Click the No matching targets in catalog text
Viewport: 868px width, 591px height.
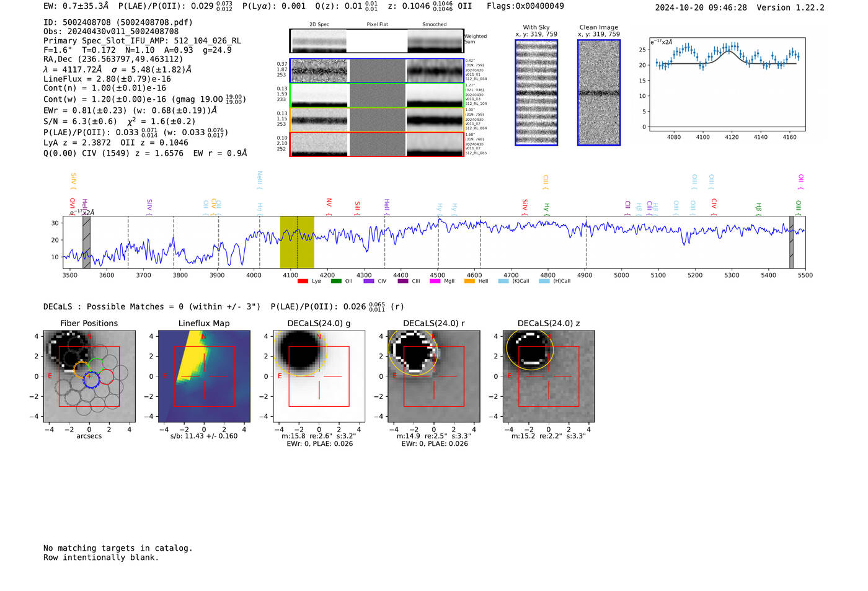[x=118, y=548]
